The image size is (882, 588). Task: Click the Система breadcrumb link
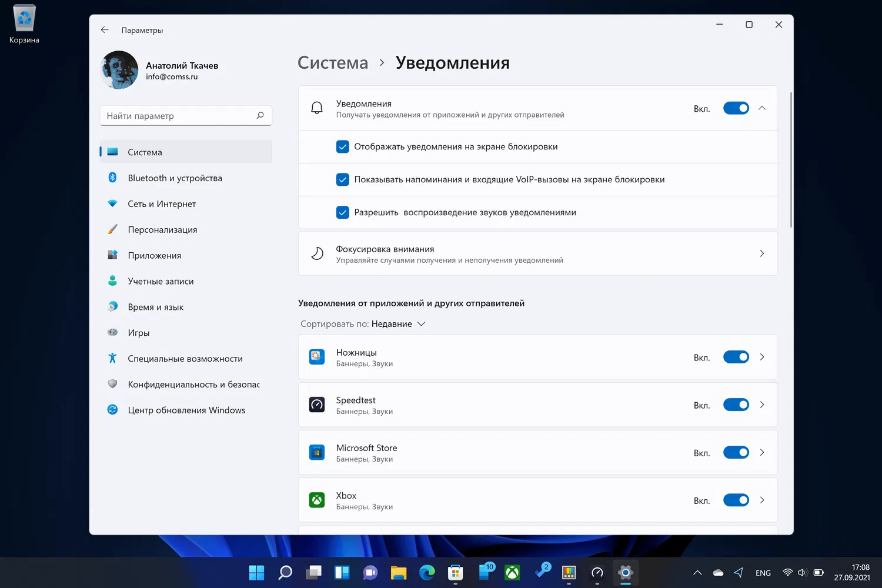[x=333, y=62]
